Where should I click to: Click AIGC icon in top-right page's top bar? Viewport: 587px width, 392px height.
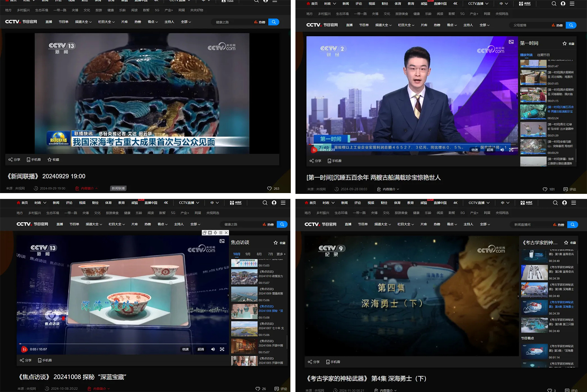coord(525,3)
